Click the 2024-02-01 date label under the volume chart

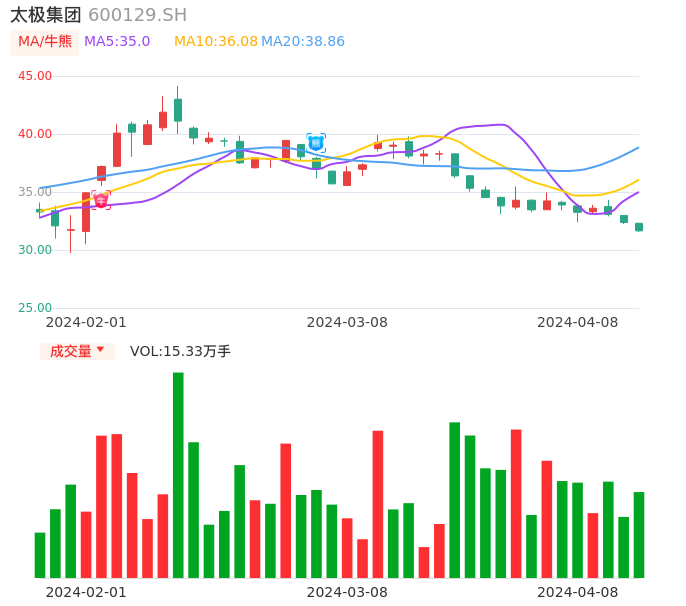point(86,592)
